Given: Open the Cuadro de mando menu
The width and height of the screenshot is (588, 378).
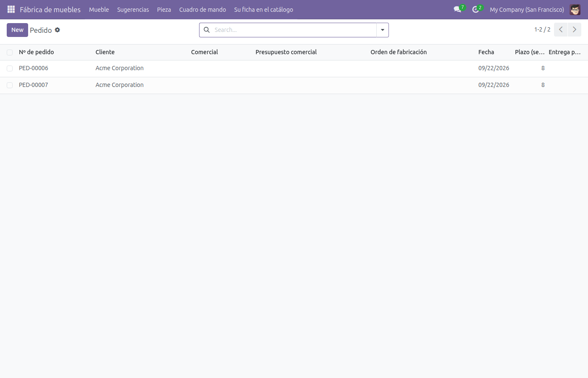Looking at the screenshot, I should 202,10.
